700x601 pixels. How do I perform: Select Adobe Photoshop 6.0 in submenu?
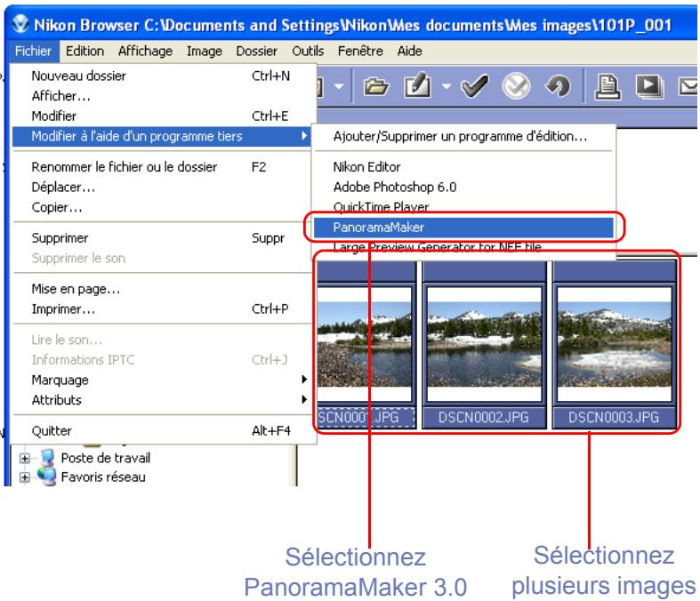click(463, 187)
